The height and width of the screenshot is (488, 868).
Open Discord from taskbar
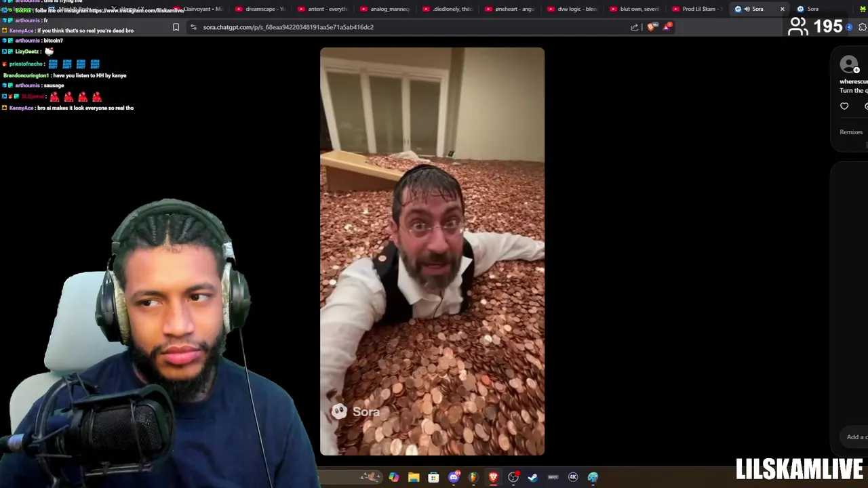click(x=454, y=477)
